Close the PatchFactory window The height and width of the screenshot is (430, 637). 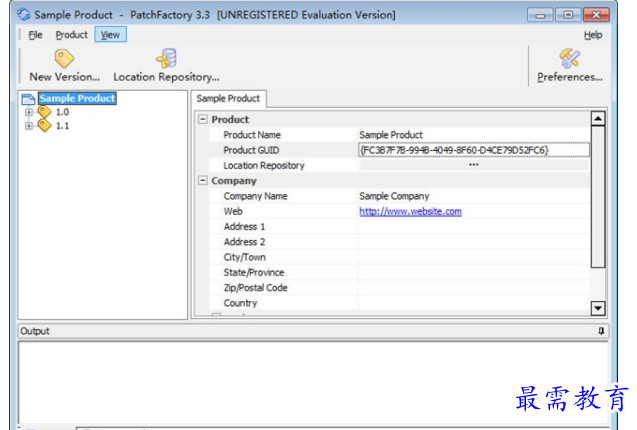(x=596, y=15)
